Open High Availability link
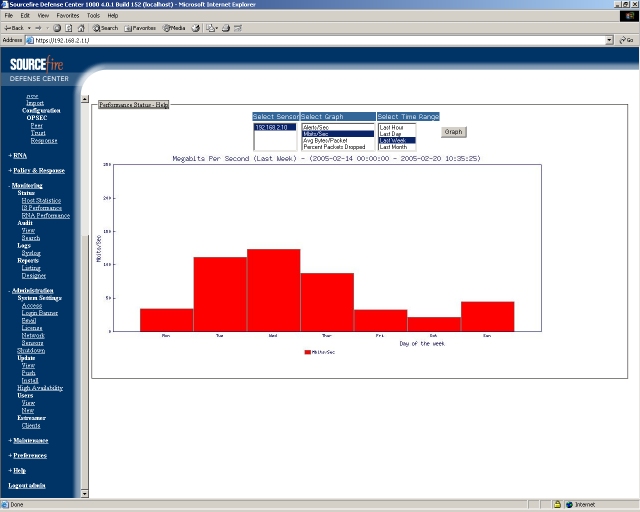 pos(40,388)
